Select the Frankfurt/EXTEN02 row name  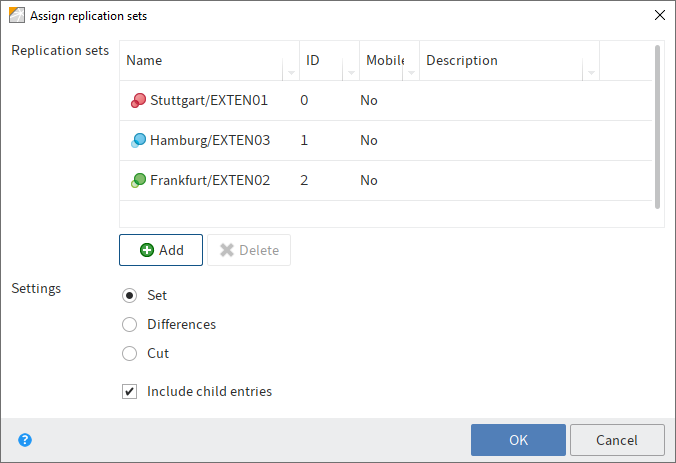(x=210, y=180)
